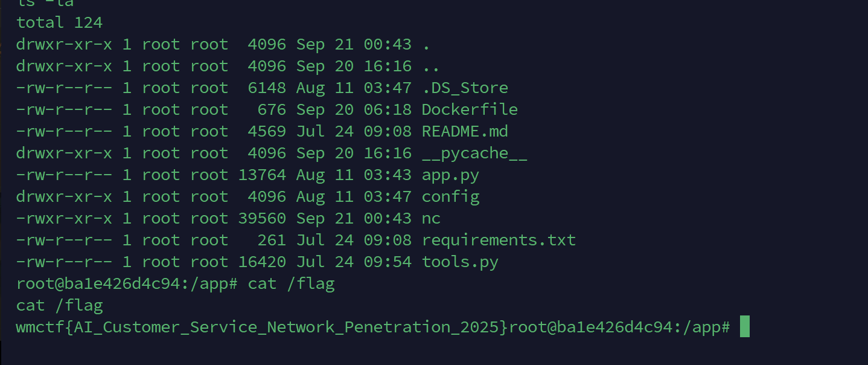Click the tools.py filename
This screenshot has width=868, height=365.
tap(459, 262)
